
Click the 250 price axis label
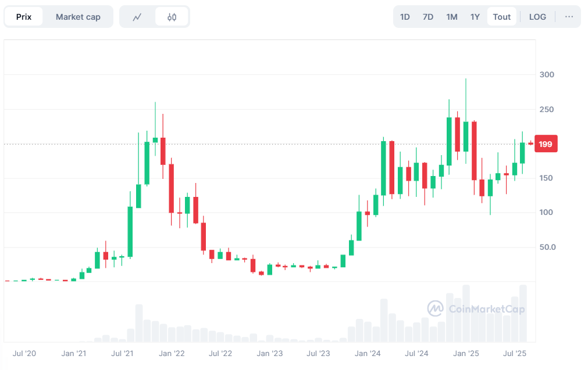(546, 110)
